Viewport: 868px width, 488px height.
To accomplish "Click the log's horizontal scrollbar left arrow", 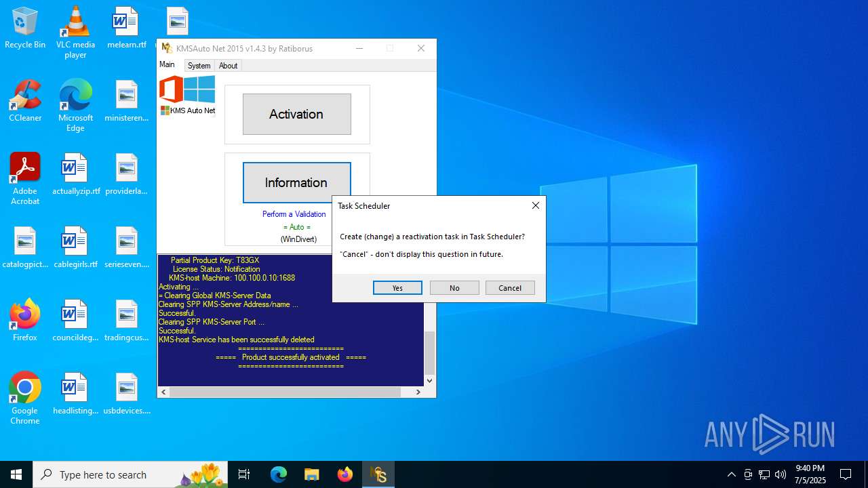I will tap(163, 392).
